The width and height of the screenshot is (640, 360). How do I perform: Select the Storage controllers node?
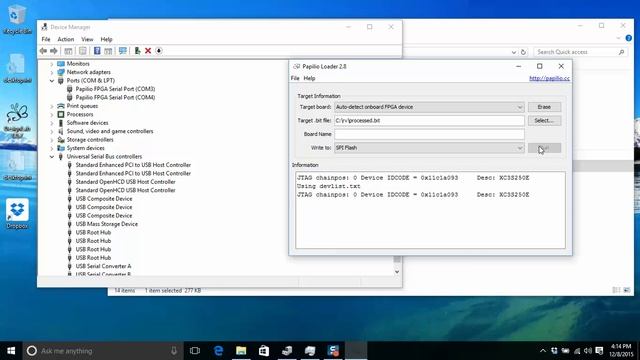point(90,140)
